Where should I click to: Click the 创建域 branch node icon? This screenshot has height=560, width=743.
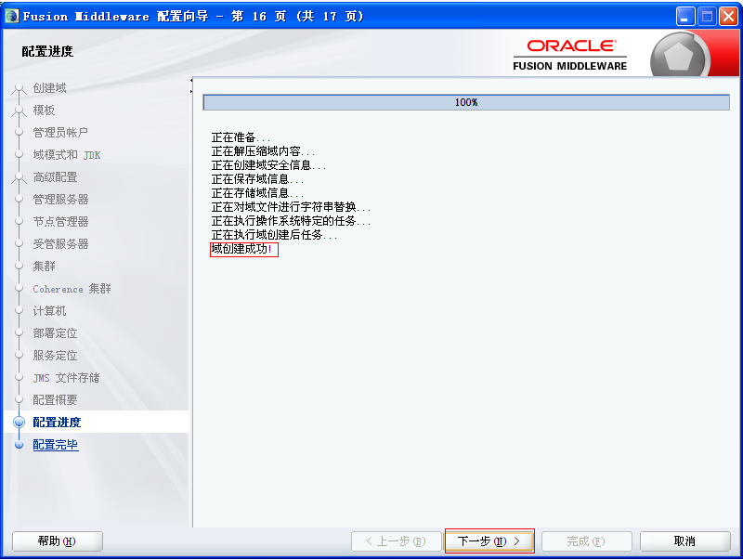[19, 88]
